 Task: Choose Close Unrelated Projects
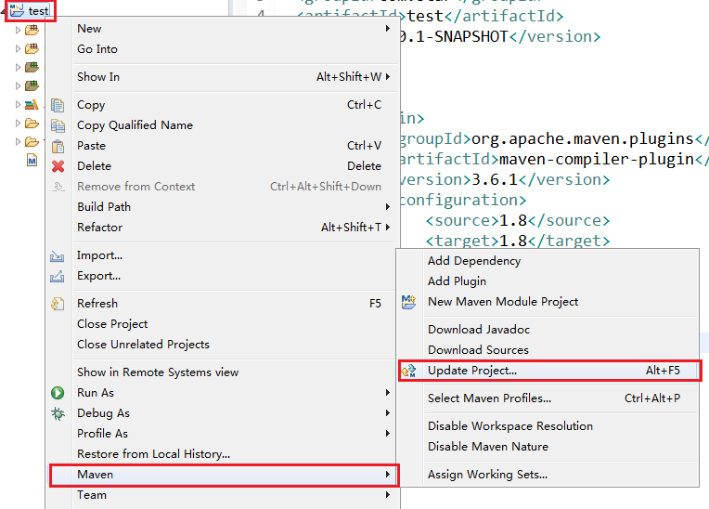[x=143, y=344]
